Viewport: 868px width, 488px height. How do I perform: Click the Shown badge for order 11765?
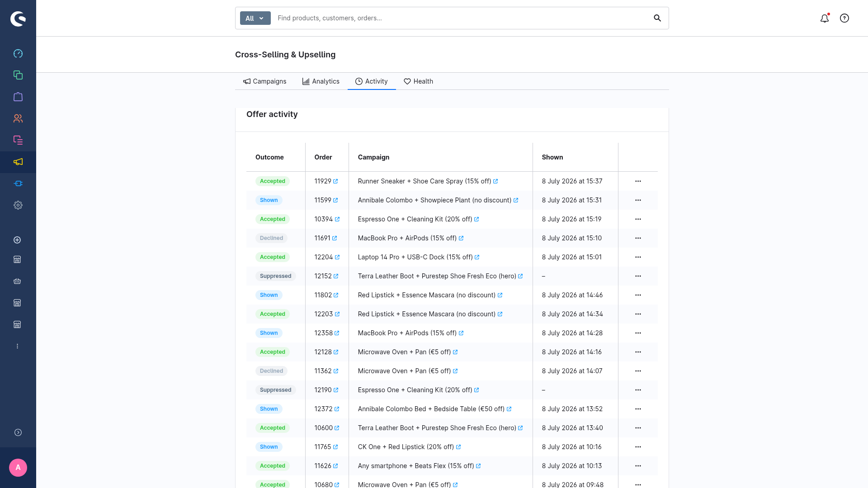[x=269, y=447]
